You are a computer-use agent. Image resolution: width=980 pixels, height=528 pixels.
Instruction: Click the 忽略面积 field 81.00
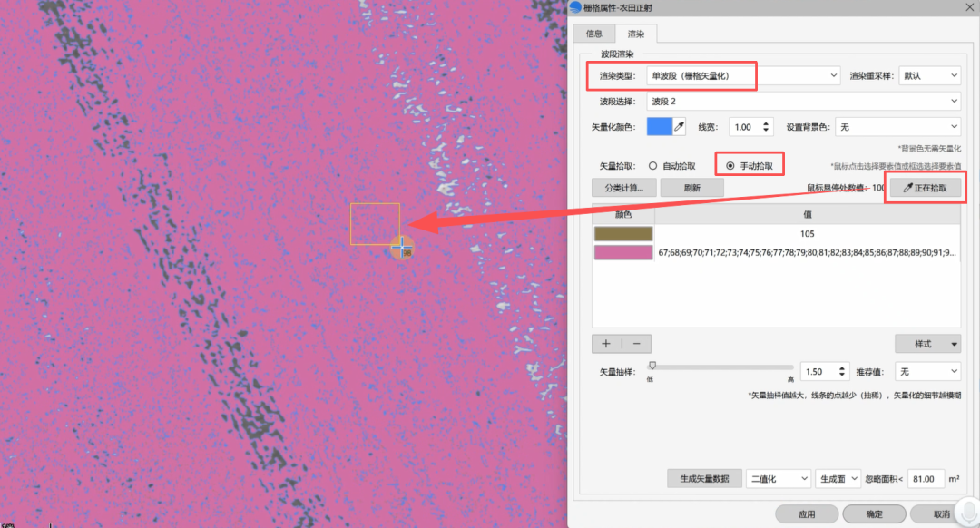[926, 479]
